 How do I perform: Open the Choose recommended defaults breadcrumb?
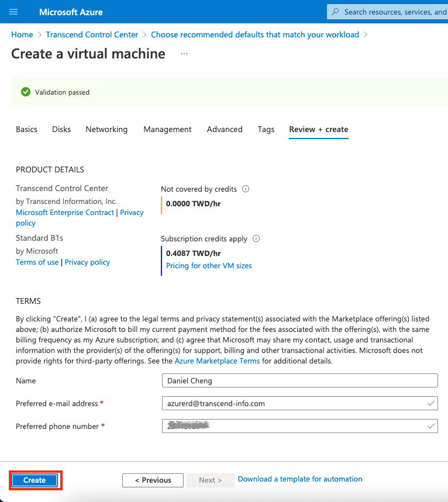click(x=255, y=34)
